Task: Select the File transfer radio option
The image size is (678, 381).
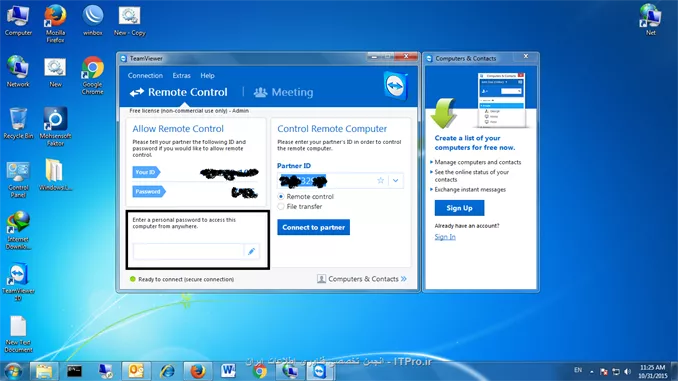Action: click(x=281, y=206)
